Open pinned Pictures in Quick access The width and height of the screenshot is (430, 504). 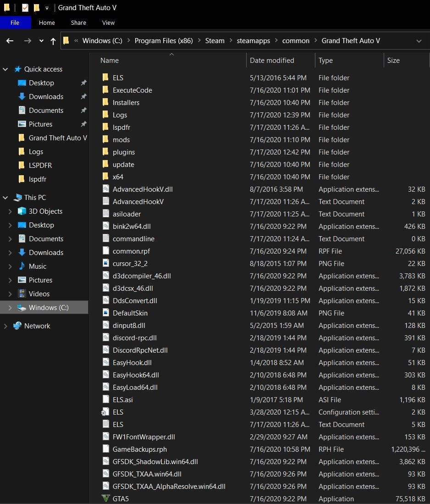[40, 124]
